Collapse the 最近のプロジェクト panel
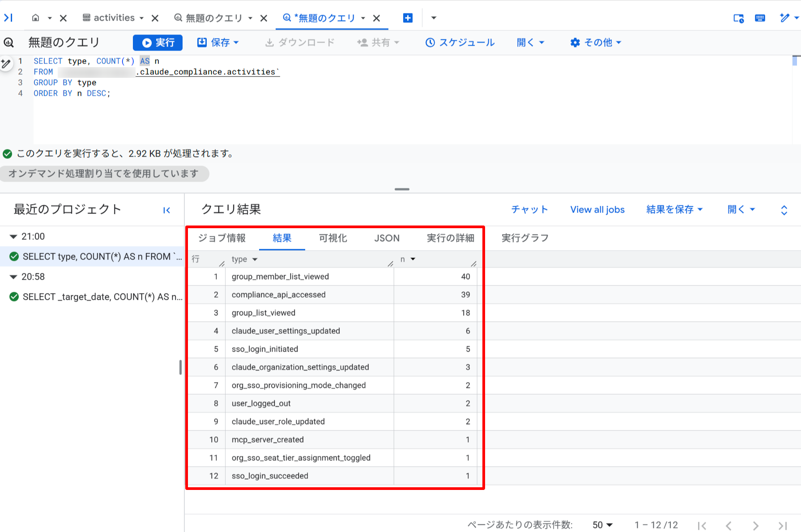 pyautogui.click(x=167, y=210)
